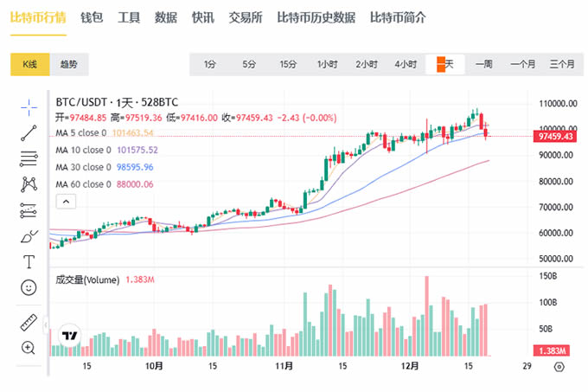The image size is (588, 392).
Task: Switch chart view to K线 mode
Action: click(x=29, y=64)
